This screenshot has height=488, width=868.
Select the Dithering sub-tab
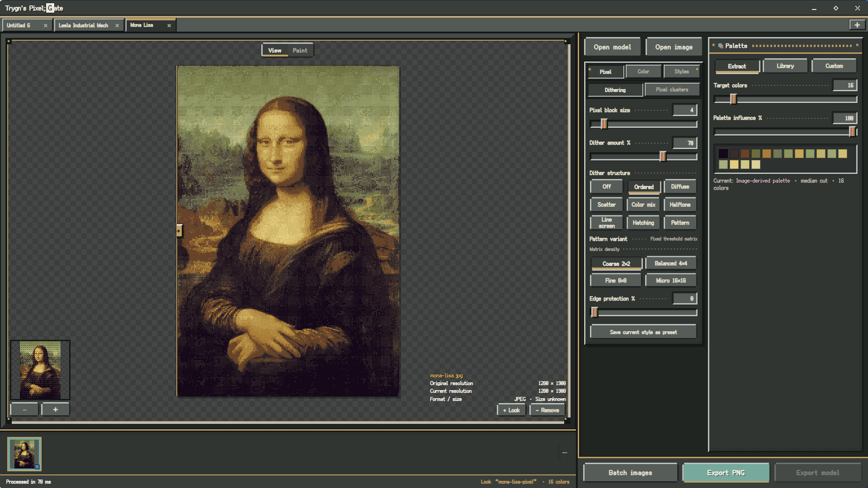(x=615, y=90)
